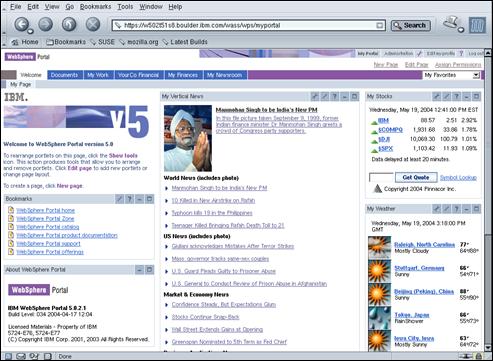Open the address bar URL history dropdown
Image resolution: width=493 pixels, height=361 pixels.
click(x=379, y=25)
